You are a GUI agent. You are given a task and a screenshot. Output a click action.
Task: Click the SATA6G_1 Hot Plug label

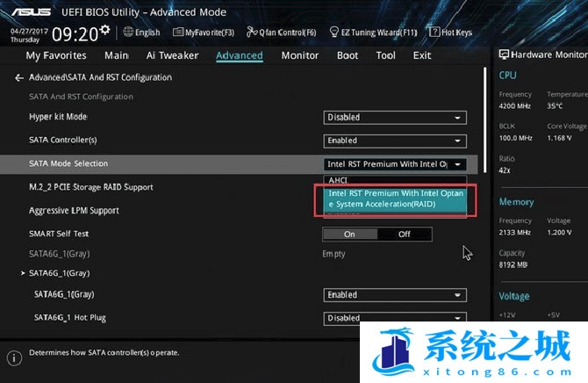tap(70, 318)
